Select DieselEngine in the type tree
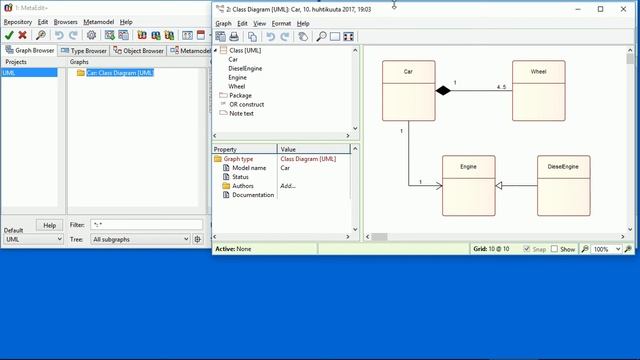 245,69
